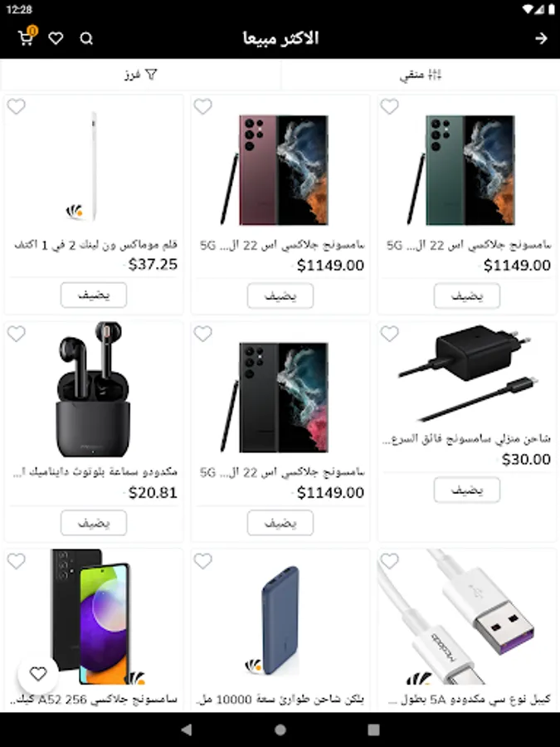Favorite the black wireless earbuds
The width and height of the screenshot is (560, 747).
click(17, 334)
